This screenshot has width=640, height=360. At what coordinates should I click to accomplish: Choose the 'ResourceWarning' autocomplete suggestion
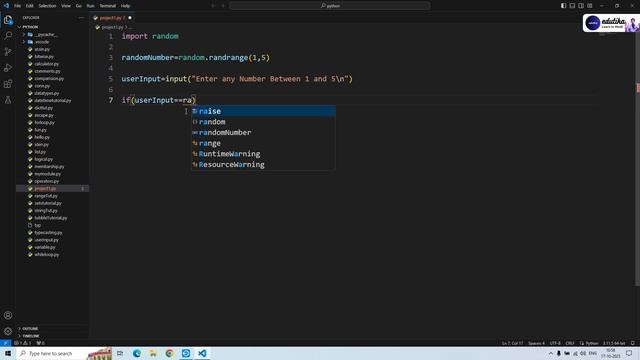click(263, 164)
